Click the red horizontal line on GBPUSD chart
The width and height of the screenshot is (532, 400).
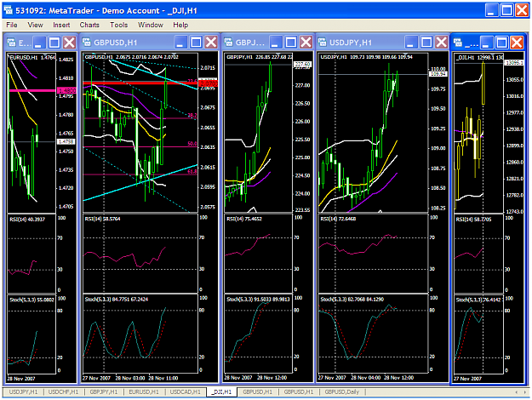[140, 83]
